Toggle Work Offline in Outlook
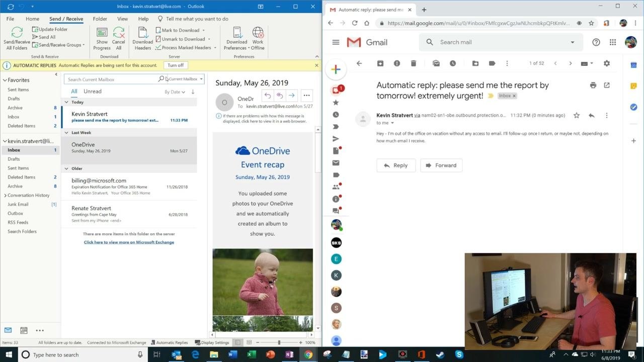 tap(258, 38)
